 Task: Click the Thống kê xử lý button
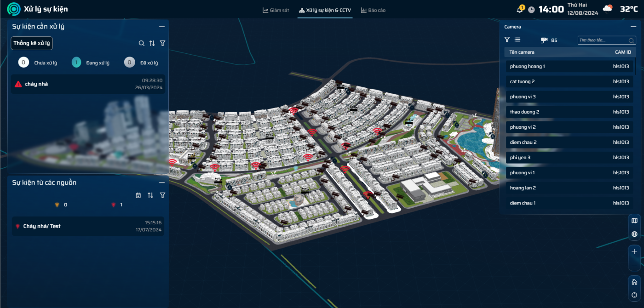coord(32,43)
